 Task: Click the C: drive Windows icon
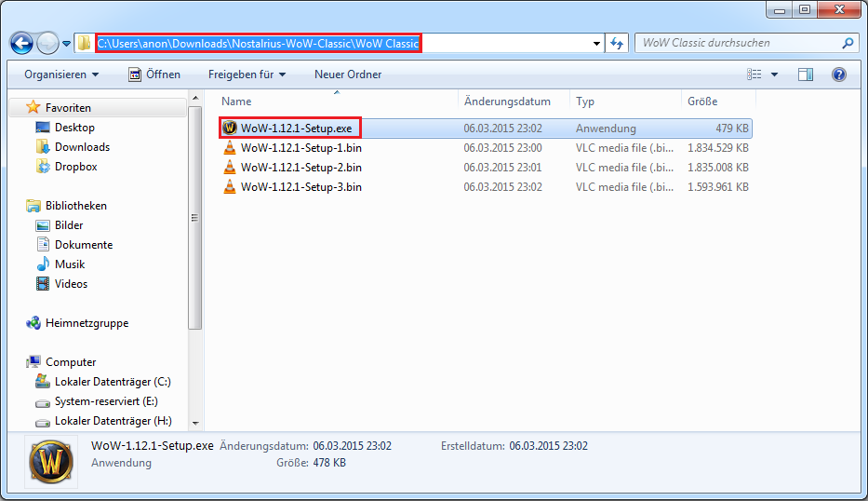(x=43, y=381)
